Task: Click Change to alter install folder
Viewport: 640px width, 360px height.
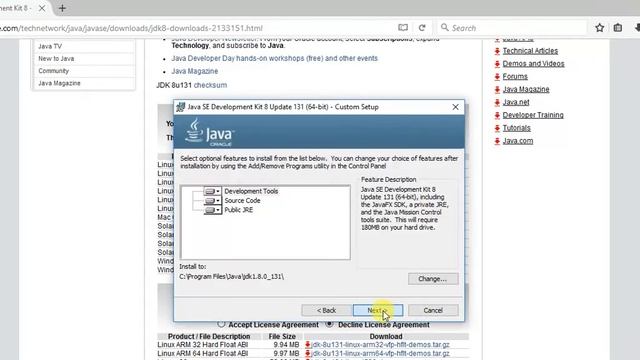Action: (x=433, y=279)
